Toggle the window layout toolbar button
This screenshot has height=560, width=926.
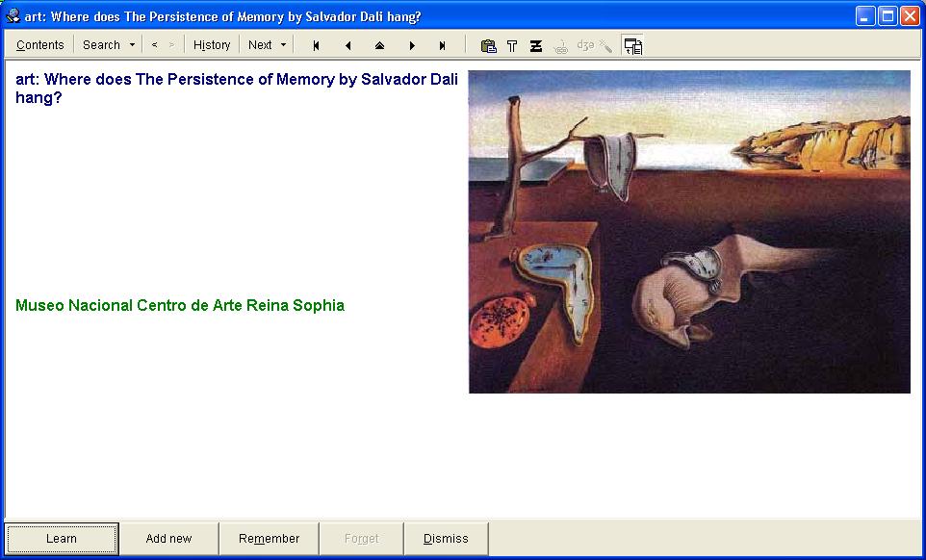tap(632, 45)
